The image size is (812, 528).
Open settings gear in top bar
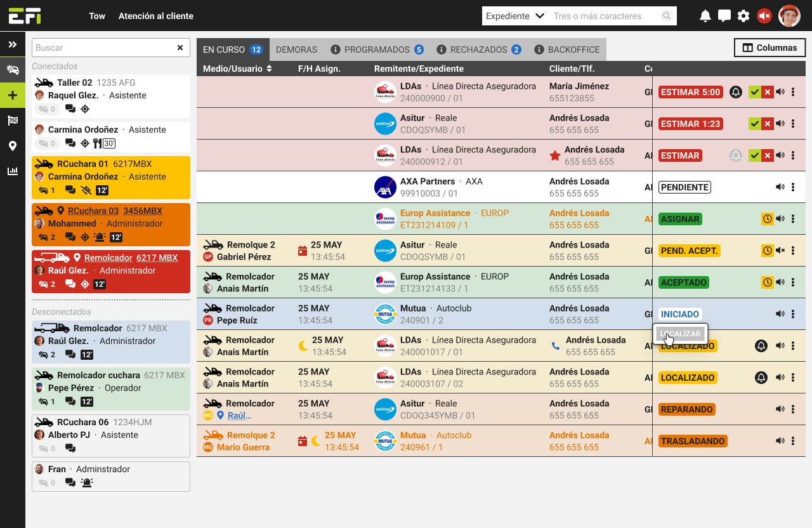(x=743, y=16)
